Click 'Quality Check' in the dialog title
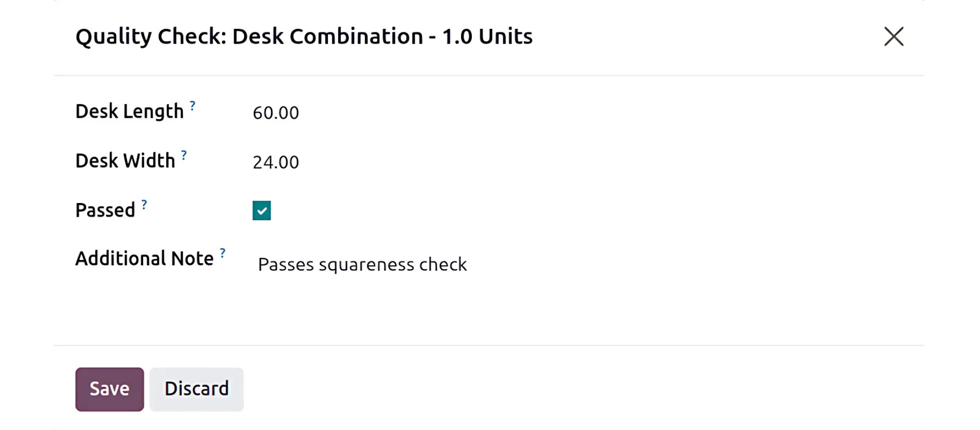 (150, 36)
